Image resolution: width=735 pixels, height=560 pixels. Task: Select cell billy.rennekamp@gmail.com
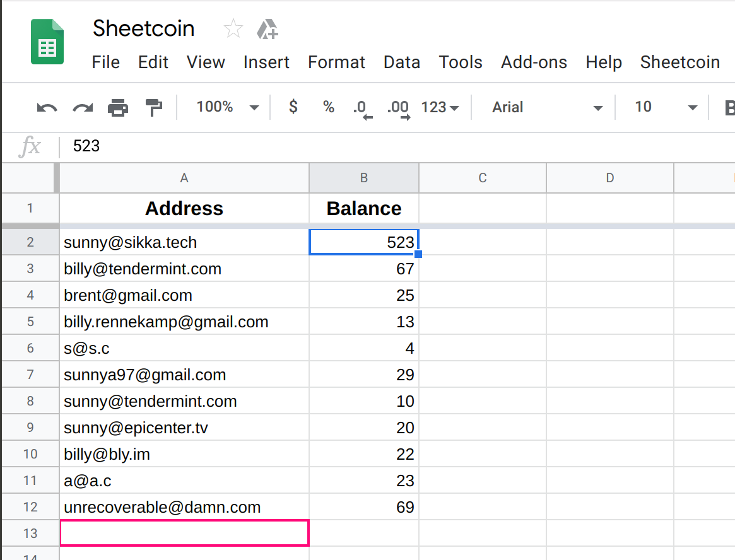click(x=184, y=322)
